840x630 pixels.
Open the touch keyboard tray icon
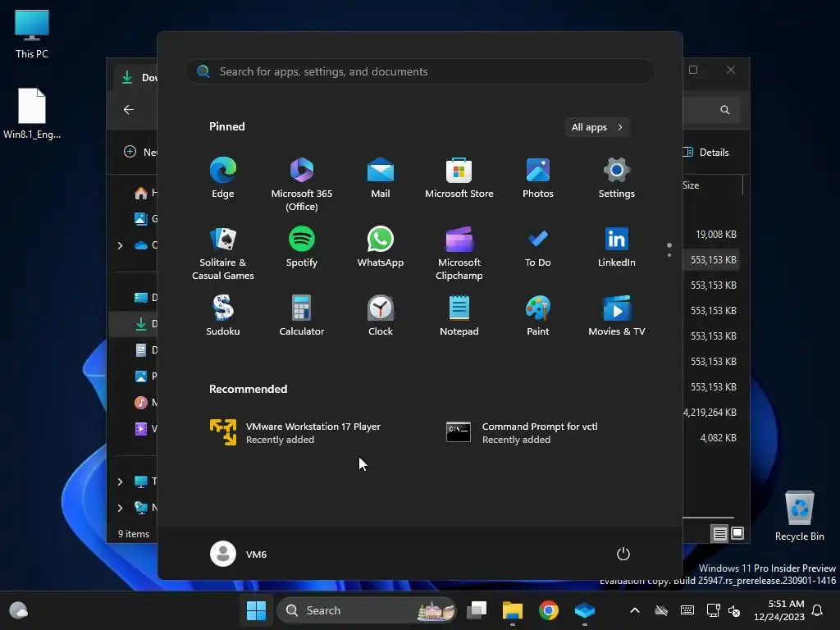(x=687, y=610)
